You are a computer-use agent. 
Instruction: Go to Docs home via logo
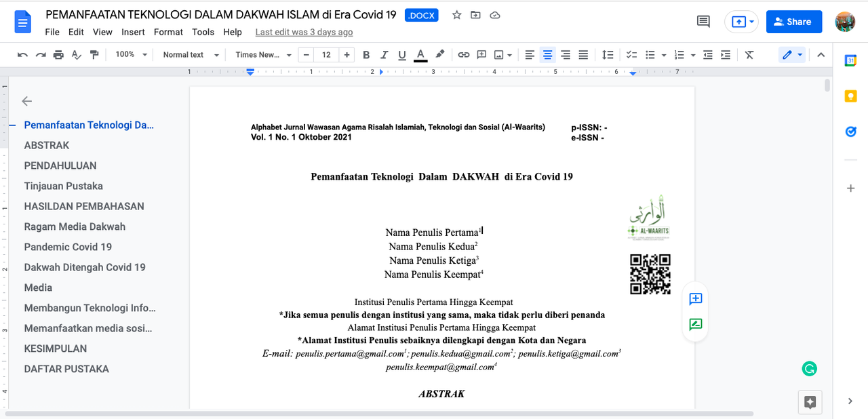[24, 22]
